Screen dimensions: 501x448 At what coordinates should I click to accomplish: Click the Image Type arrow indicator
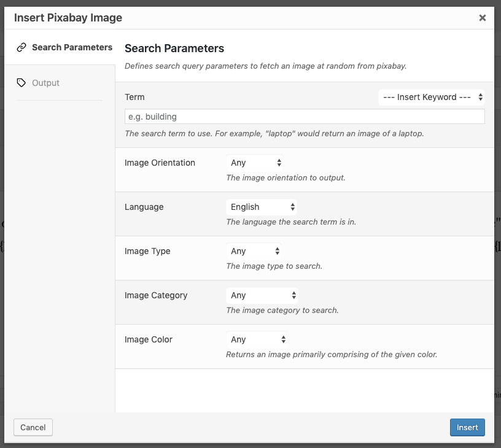277,251
